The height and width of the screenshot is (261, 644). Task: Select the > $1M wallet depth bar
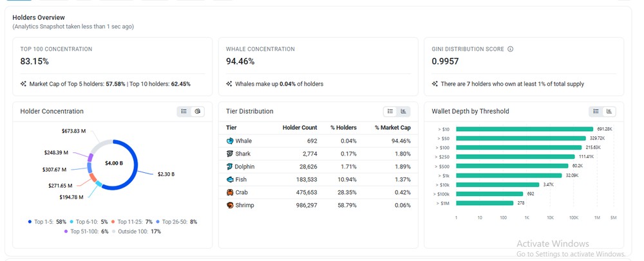click(485, 203)
